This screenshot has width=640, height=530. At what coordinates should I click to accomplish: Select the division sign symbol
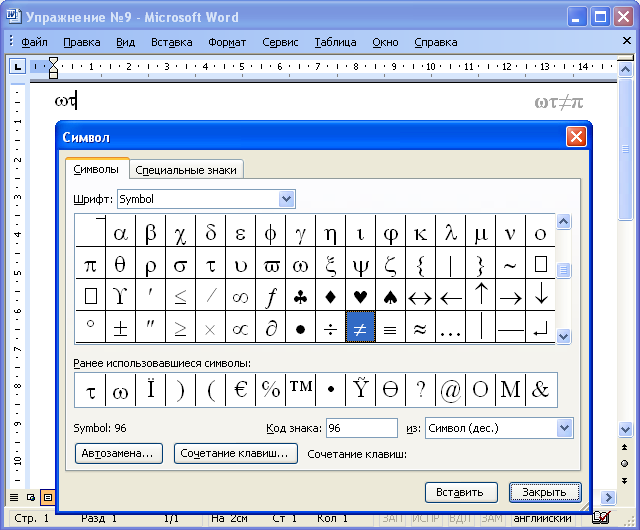point(331,327)
